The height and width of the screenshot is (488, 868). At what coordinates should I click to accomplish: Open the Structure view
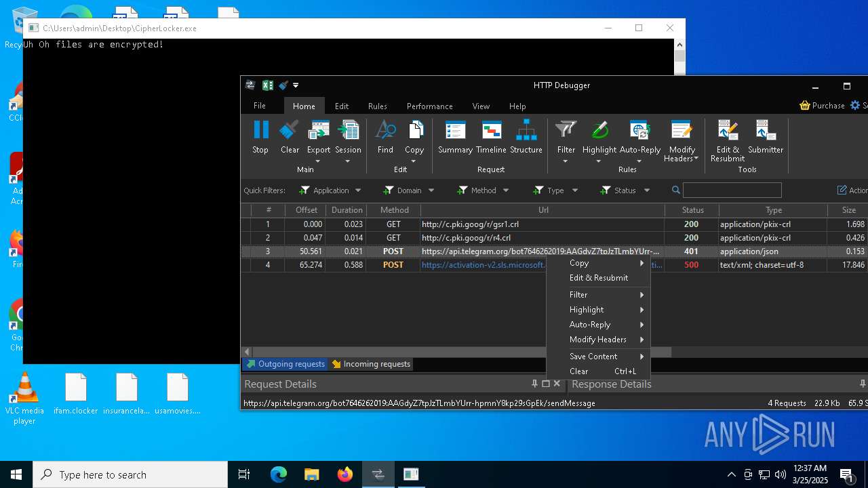pyautogui.click(x=526, y=137)
